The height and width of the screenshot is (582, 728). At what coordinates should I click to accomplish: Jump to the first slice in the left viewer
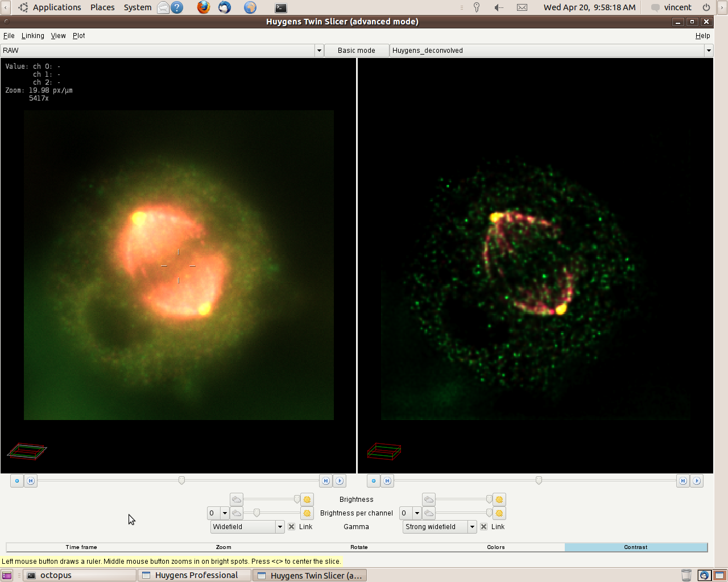tap(31, 481)
